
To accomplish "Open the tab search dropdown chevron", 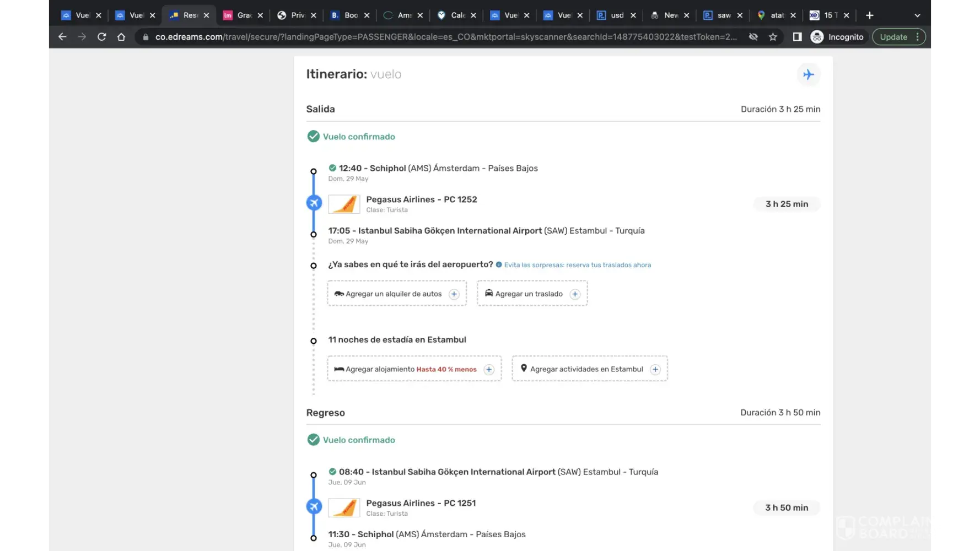I will pyautogui.click(x=917, y=15).
